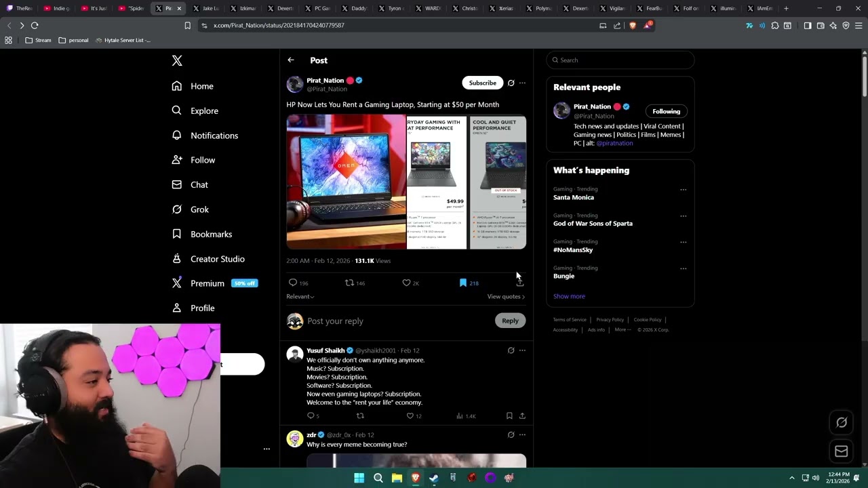868x488 pixels.
Task: Open the Premium page in the sidebar
Action: (214, 283)
